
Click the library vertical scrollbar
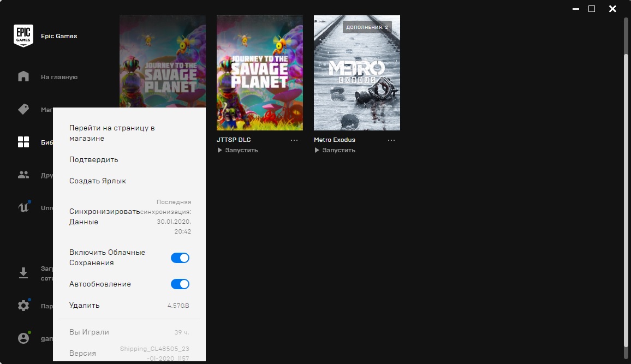(x=626, y=200)
